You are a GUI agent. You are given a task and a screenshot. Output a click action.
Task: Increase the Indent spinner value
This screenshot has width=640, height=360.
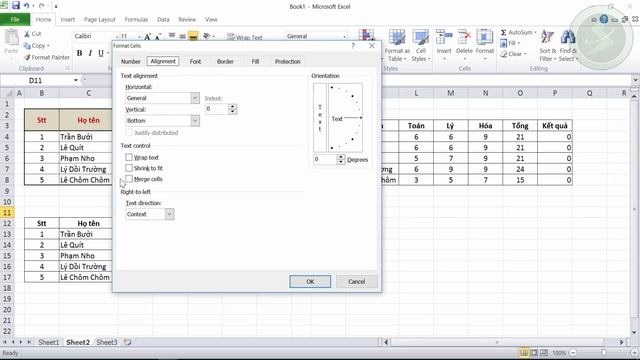pyautogui.click(x=233, y=107)
